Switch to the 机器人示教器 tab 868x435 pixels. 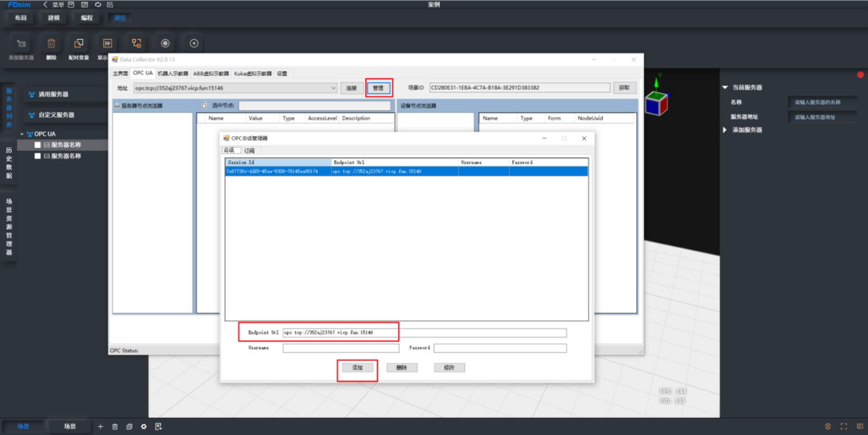[173, 73]
